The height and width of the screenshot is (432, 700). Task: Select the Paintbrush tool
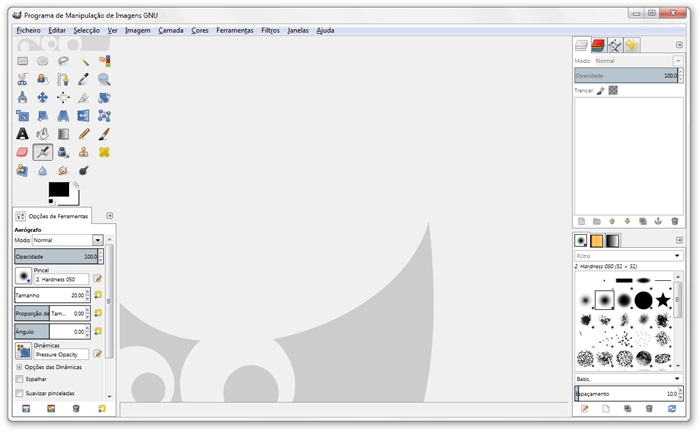pos(104,134)
